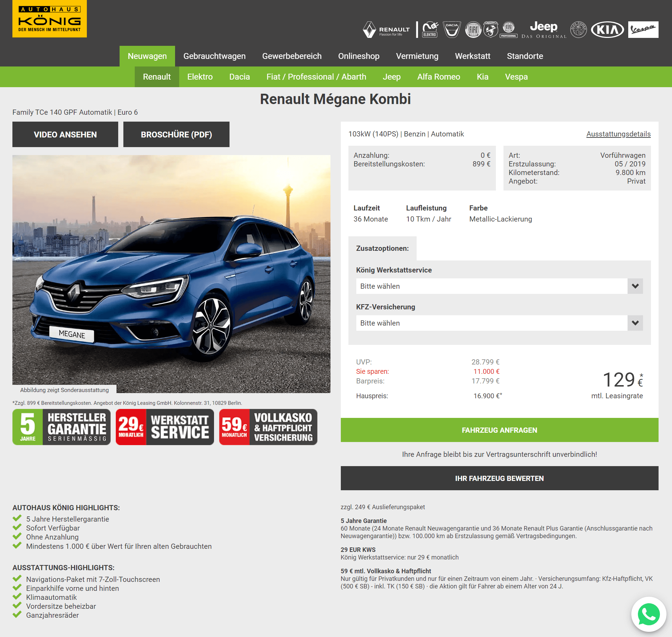Click the Vorführwagen Art value
The width and height of the screenshot is (672, 637).
click(623, 155)
